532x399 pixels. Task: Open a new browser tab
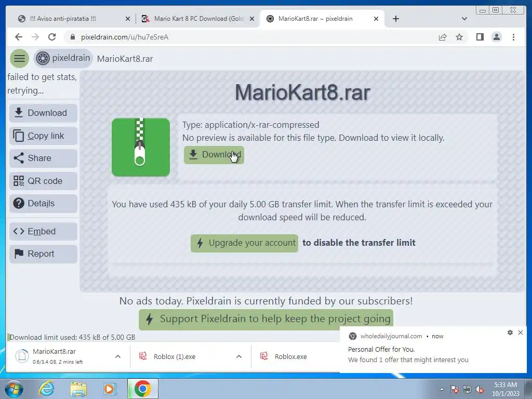[x=395, y=19]
